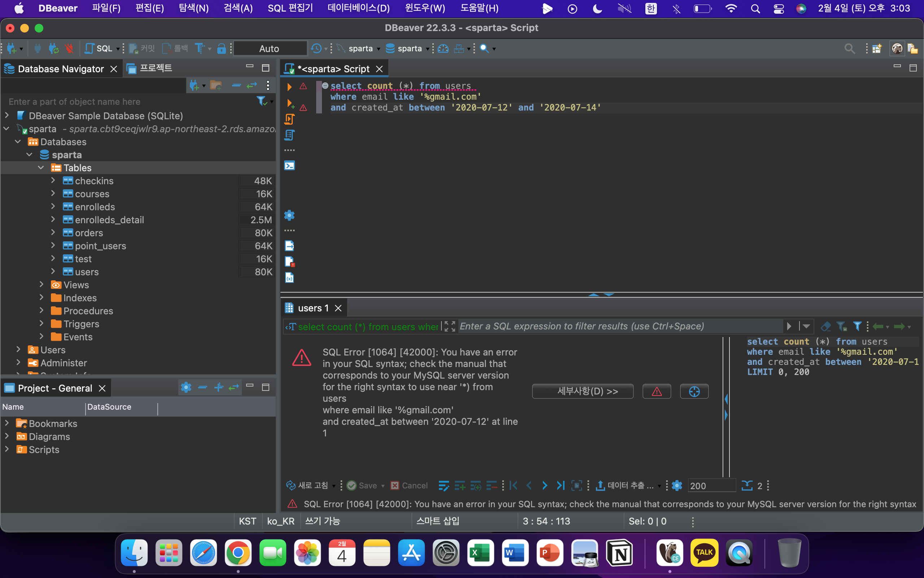Image resolution: width=924 pixels, height=578 pixels.
Task: Click the 200 fetch size field
Action: click(711, 486)
